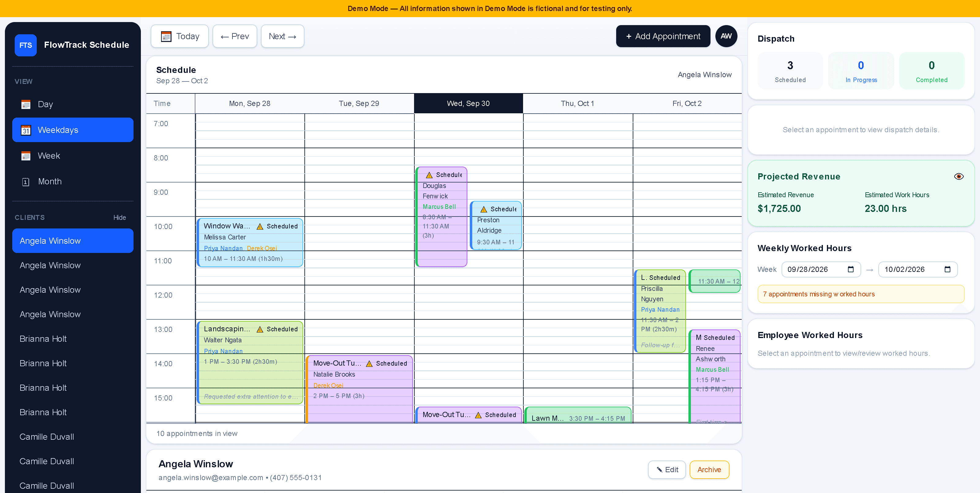
Task: Hide the Clients list
Action: [x=119, y=218]
